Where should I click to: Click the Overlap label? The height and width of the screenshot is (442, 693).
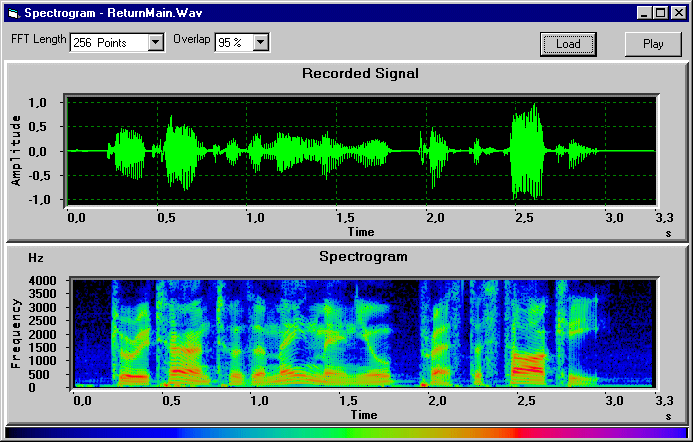tap(191, 39)
